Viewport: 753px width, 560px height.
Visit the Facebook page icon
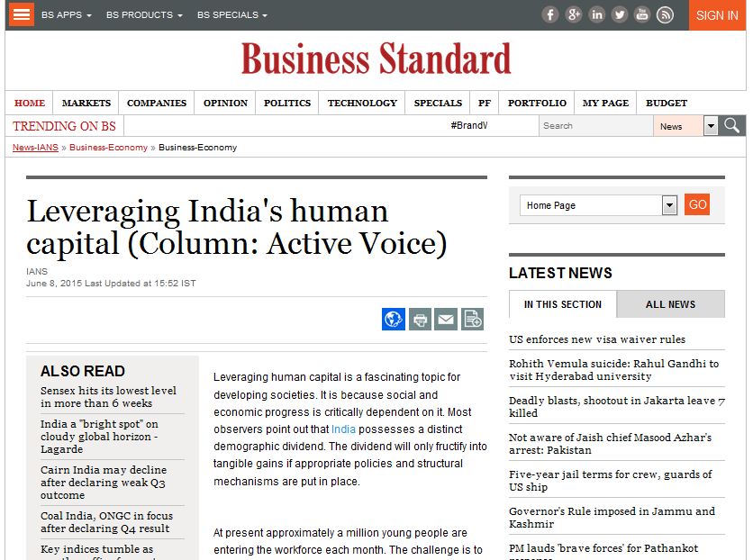click(550, 15)
